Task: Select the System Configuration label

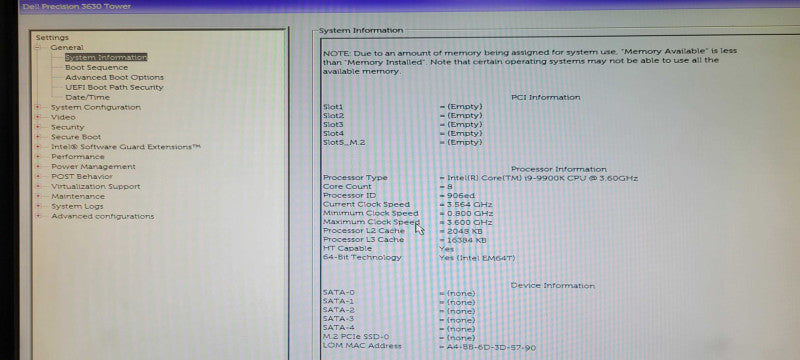Action: (95, 108)
